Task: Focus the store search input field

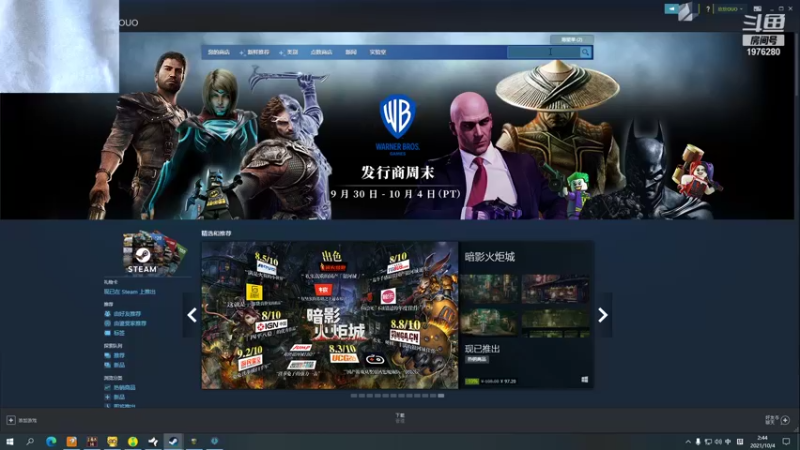Action: (543, 52)
